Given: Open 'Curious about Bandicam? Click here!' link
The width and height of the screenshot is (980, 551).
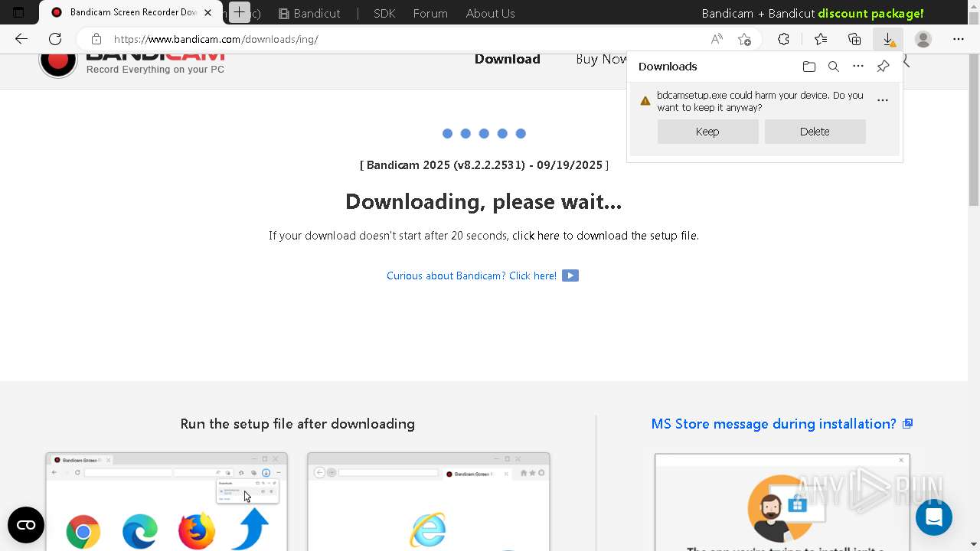Looking at the screenshot, I should pyautogui.click(x=472, y=275).
